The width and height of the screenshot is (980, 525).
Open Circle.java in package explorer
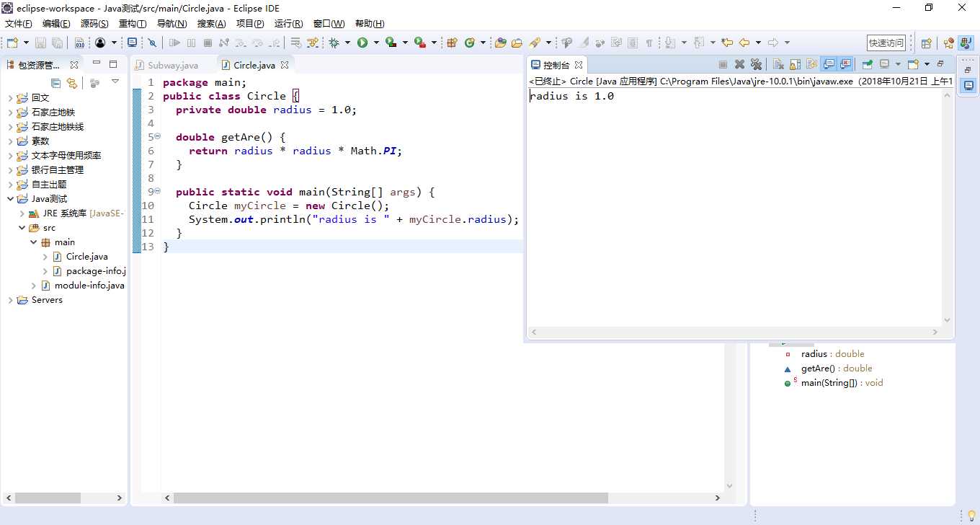pos(86,257)
